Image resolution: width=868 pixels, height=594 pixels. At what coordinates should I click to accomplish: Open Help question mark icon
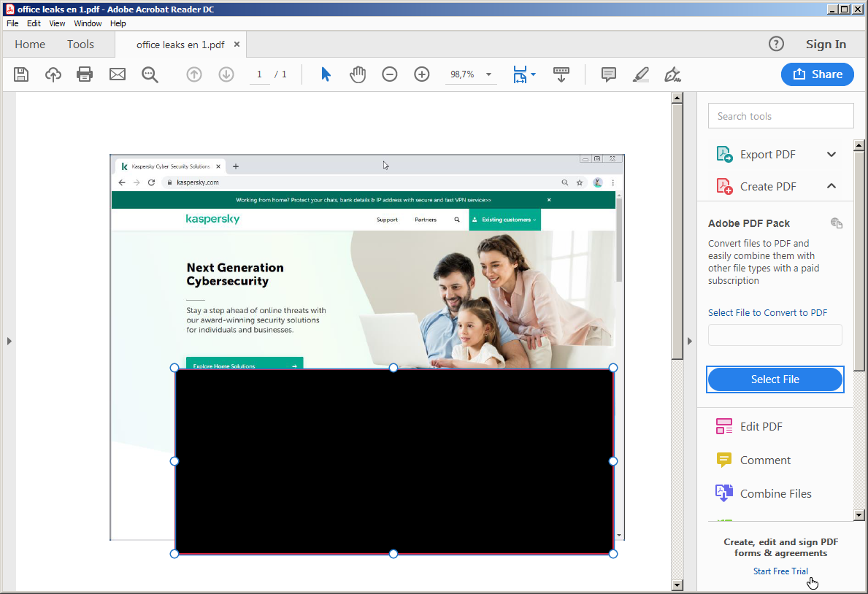coord(776,44)
